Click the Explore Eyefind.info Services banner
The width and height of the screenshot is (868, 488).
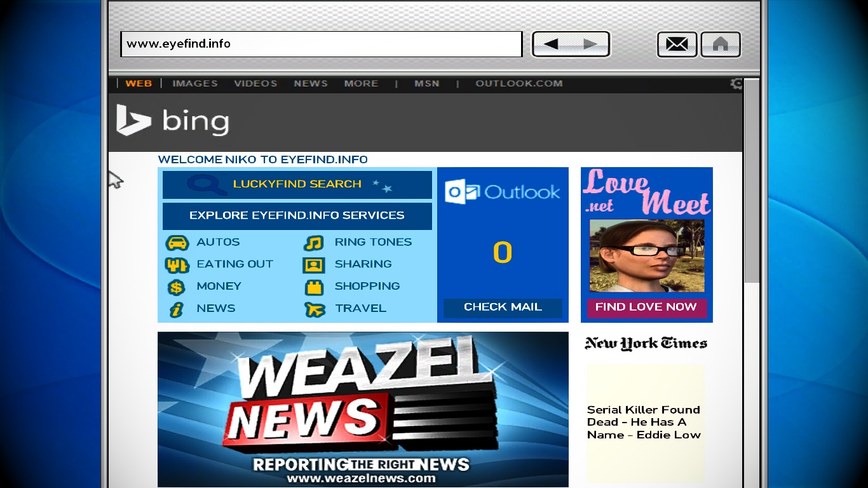pos(297,216)
